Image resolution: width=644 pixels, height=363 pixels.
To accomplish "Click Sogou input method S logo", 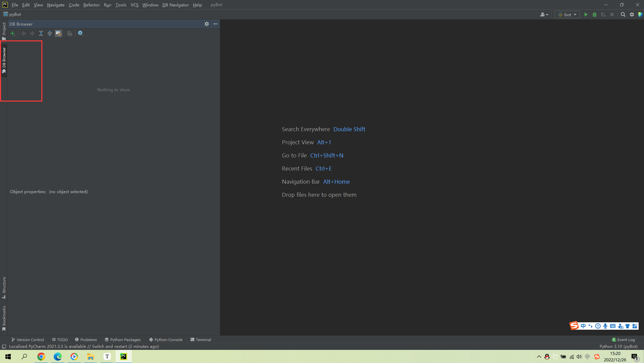I will (x=574, y=326).
